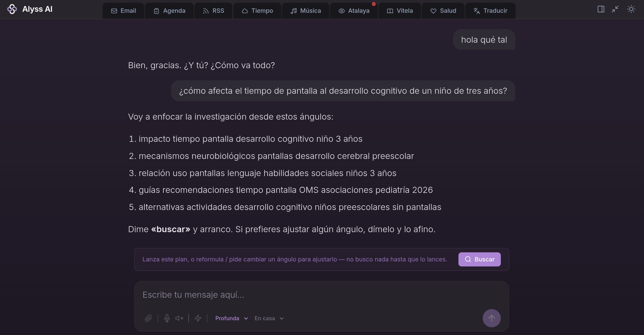
Task: Click the purple Buscar button
Action: click(479, 259)
